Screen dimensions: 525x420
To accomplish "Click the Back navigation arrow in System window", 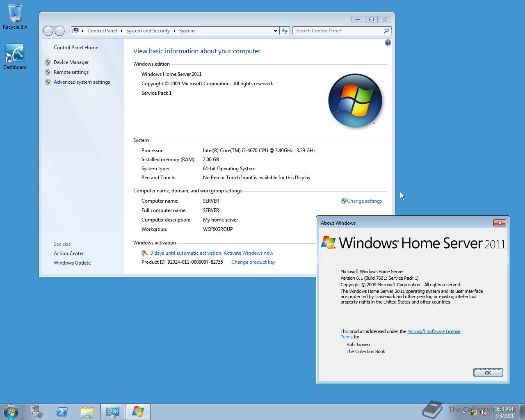I will coord(48,31).
